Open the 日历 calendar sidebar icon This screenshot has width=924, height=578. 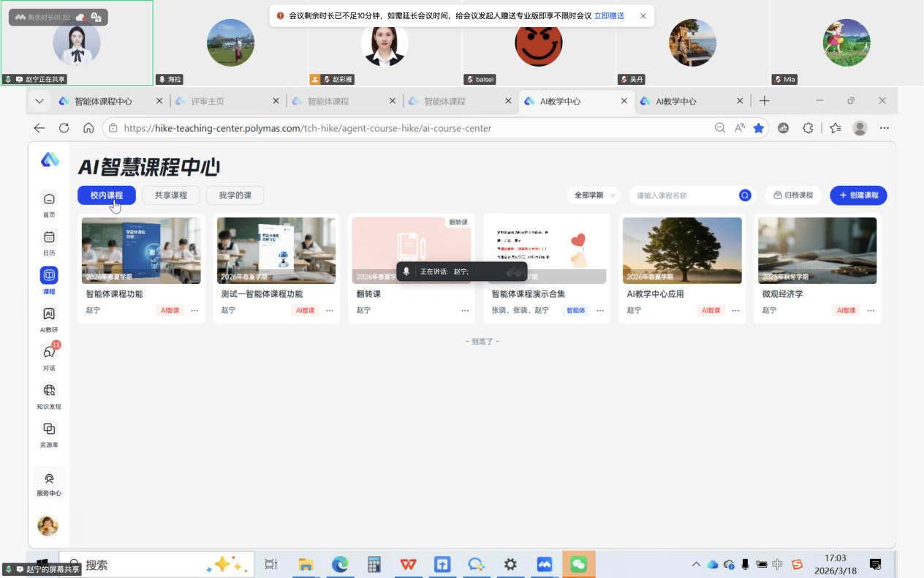click(x=49, y=237)
